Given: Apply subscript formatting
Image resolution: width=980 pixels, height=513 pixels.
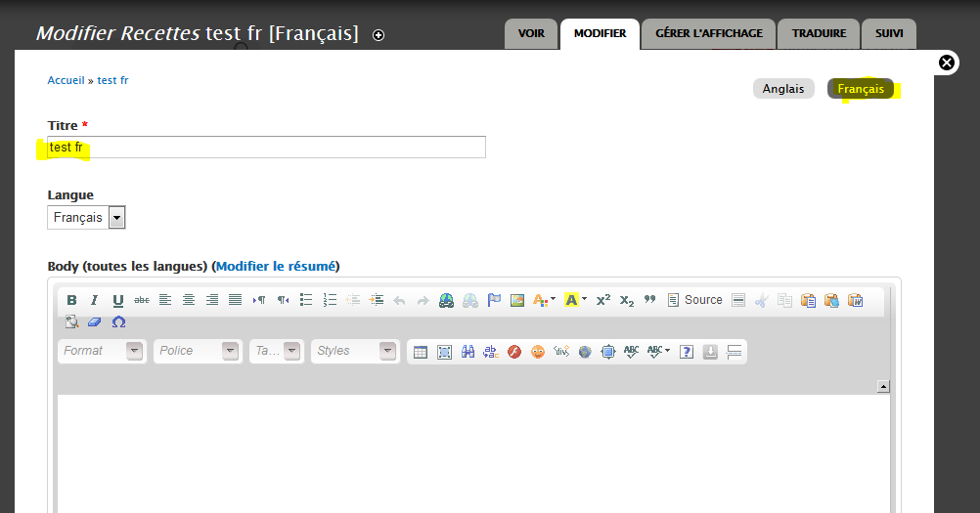Looking at the screenshot, I should 627,301.
